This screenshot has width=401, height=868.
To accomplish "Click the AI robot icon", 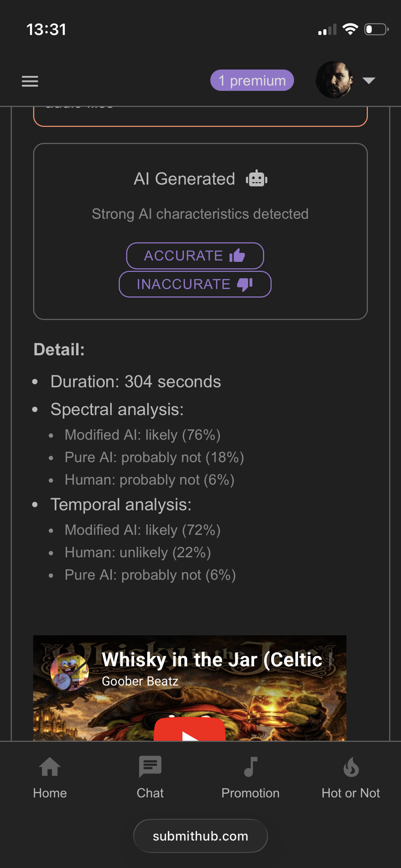I will pyautogui.click(x=256, y=178).
